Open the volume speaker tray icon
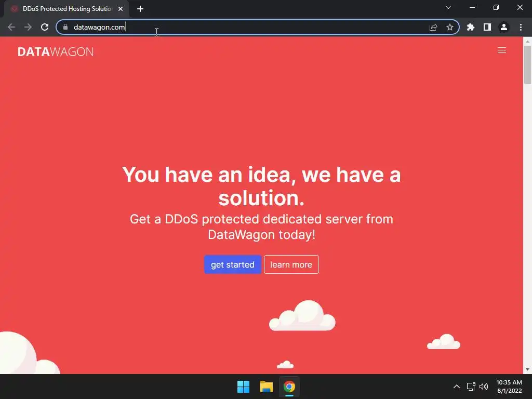532x399 pixels. point(484,387)
